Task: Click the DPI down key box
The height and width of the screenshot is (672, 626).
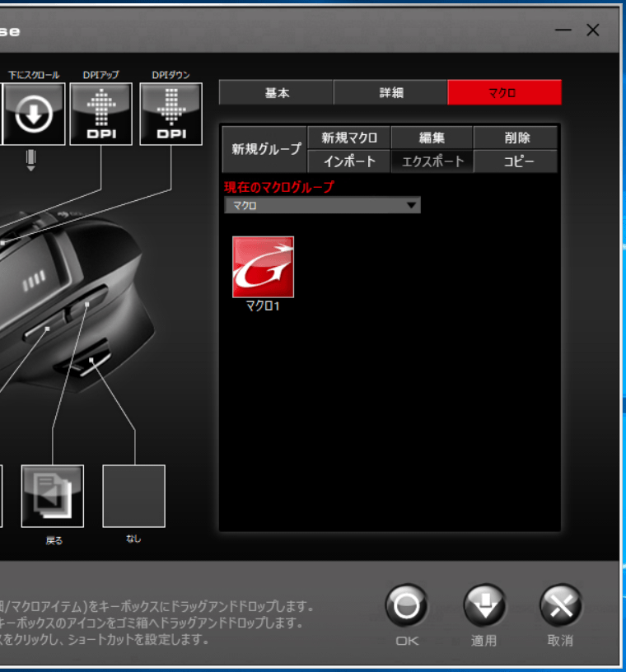Action: [x=171, y=114]
